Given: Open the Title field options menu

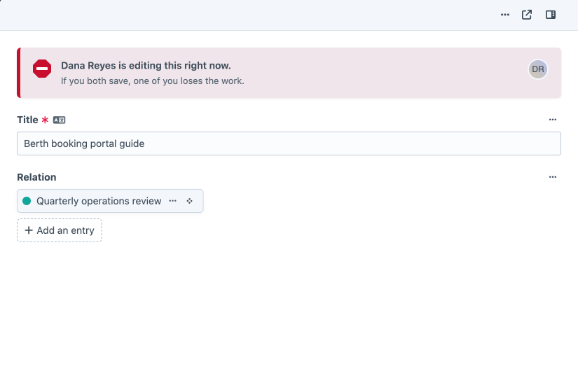Looking at the screenshot, I should point(553,120).
